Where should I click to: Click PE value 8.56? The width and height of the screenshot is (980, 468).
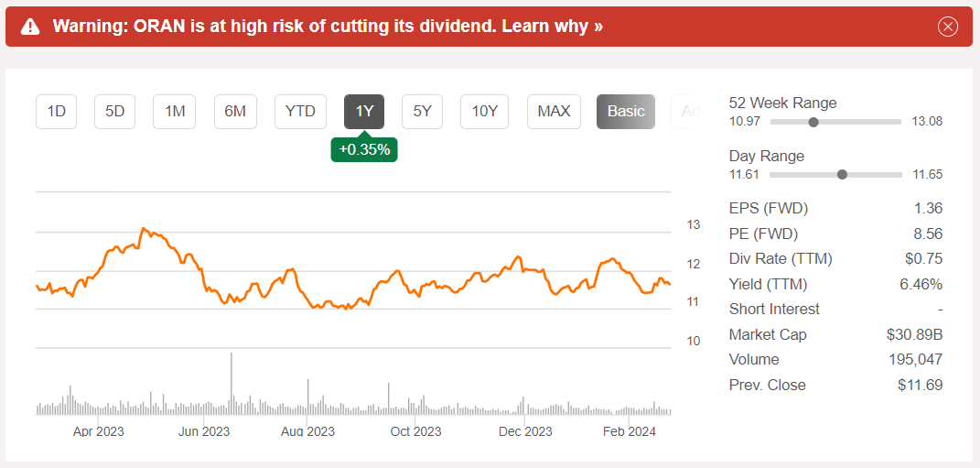[928, 234]
